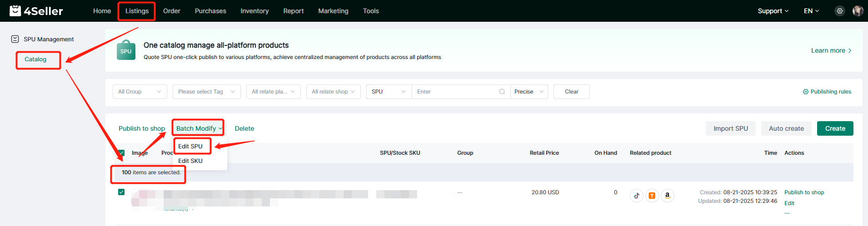
Task: Click Publish to shop in row actions
Action: tap(804, 192)
